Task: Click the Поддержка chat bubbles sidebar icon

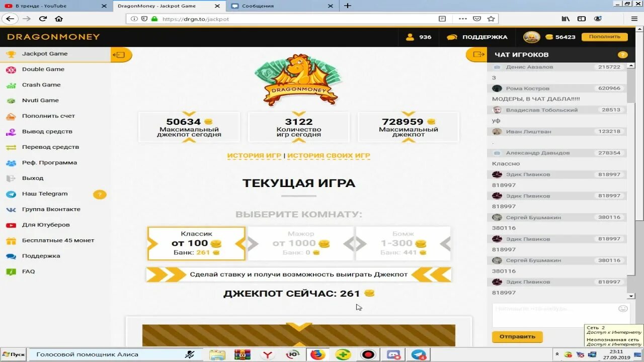Action: click(x=11, y=256)
